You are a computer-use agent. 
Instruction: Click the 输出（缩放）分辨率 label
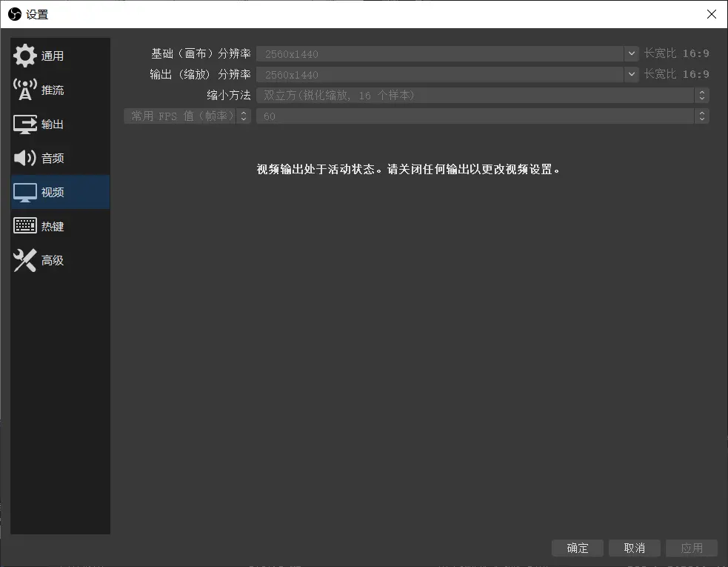tap(201, 74)
